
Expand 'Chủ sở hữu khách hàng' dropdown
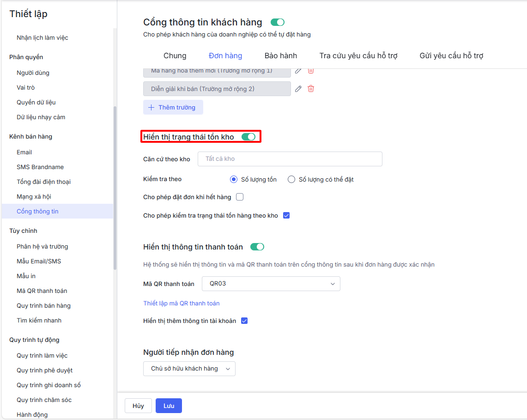click(x=189, y=369)
